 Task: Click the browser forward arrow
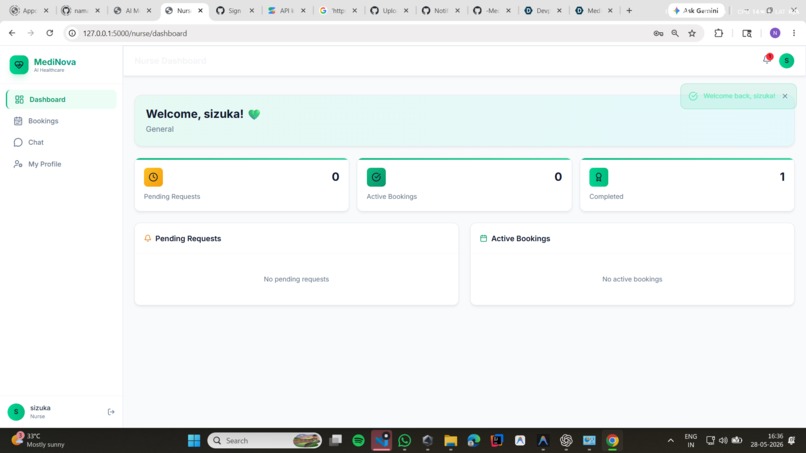[31, 33]
